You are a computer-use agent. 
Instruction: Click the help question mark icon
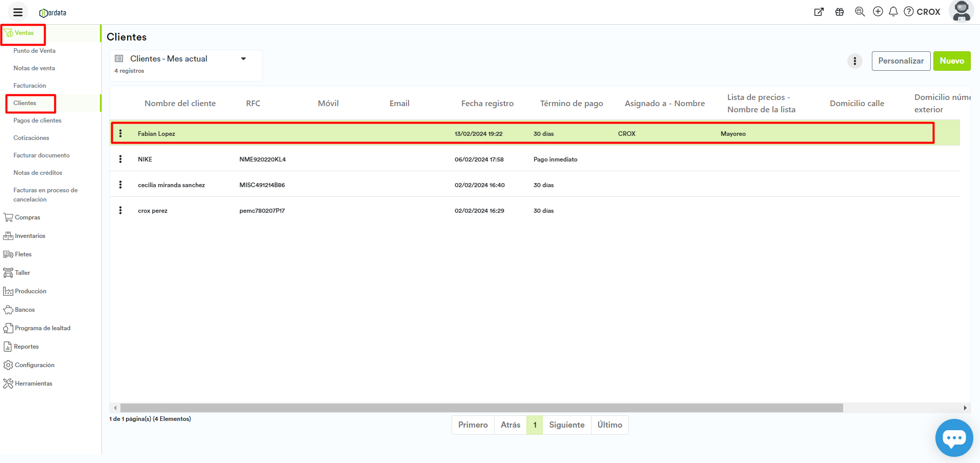point(909,12)
